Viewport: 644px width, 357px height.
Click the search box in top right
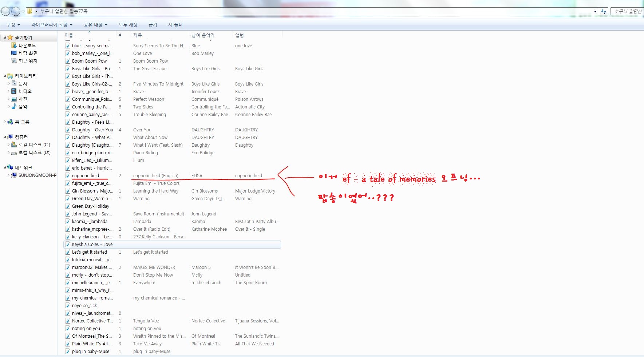628,12
